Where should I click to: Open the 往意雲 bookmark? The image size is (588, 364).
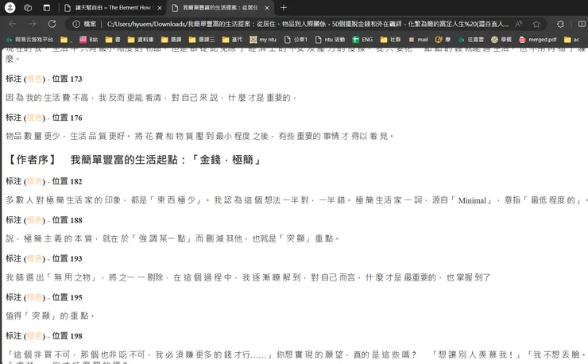click(x=470, y=40)
